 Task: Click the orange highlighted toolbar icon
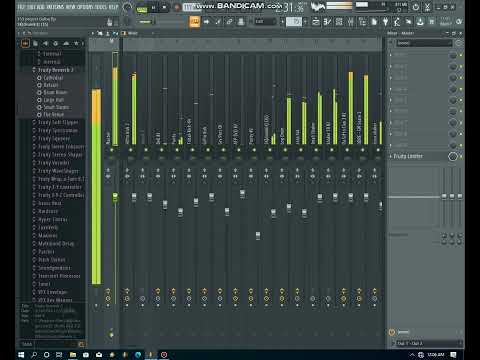click(195, 22)
